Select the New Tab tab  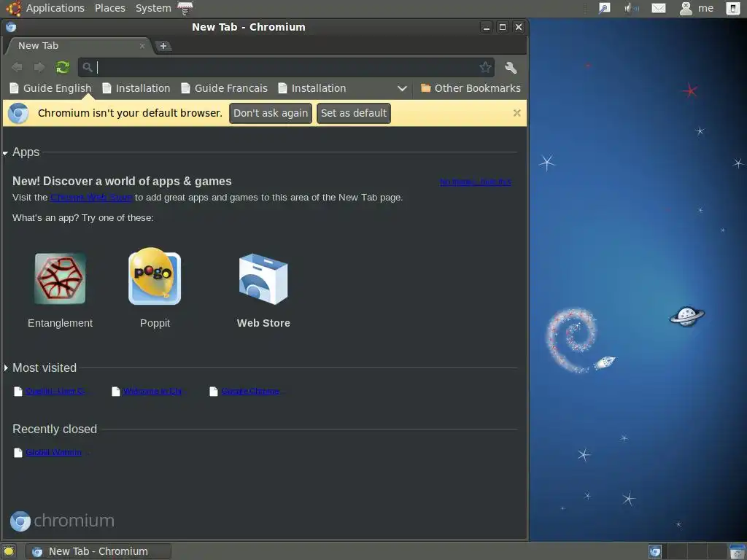click(x=79, y=46)
